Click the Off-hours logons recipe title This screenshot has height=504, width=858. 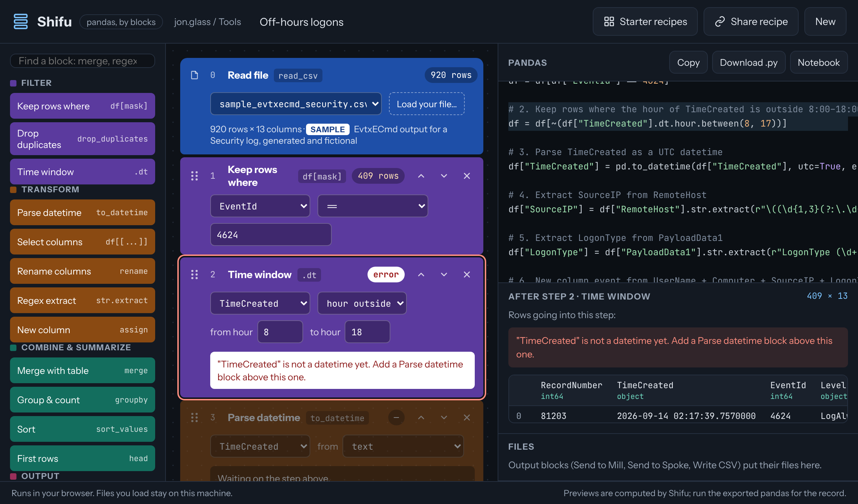pyautogui.click(x=301, y=22)
